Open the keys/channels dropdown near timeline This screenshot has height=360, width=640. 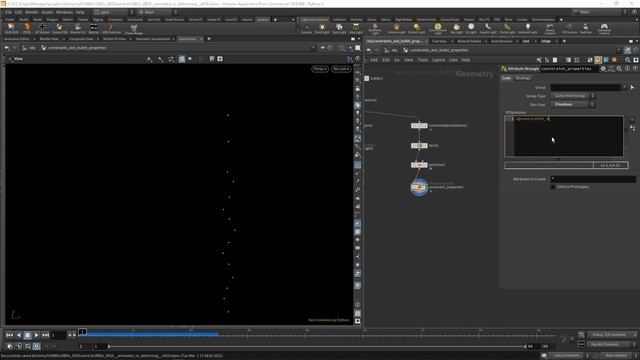coord(611,335)
